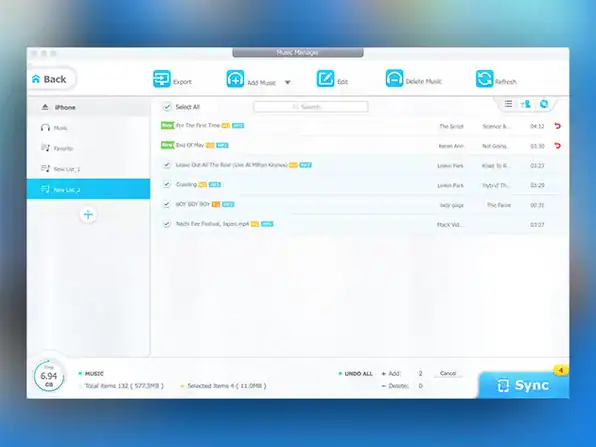
Task: Toggle the Select All checkbox
Action: (x=167, y=107)
